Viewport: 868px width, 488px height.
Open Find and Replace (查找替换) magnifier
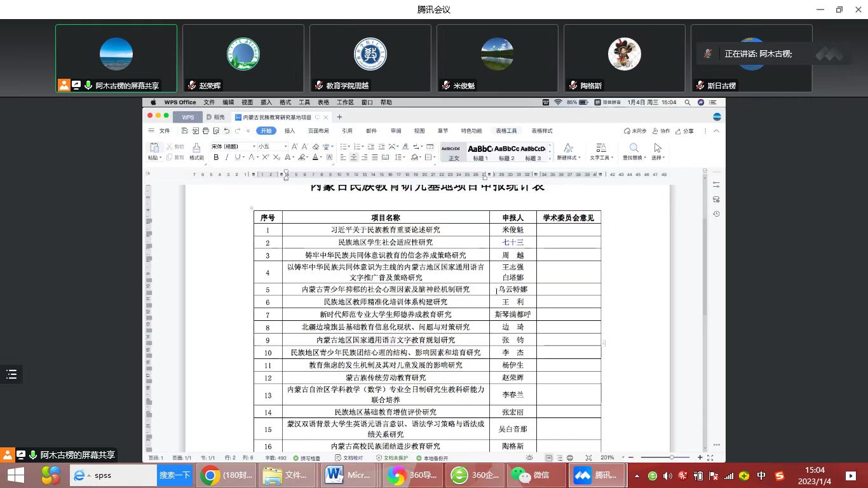pos(634,151)
